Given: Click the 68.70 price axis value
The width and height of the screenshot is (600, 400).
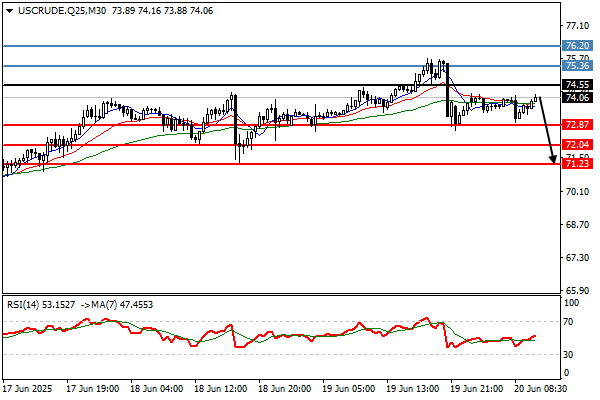Looking at the screenshot, I should 577,225.
